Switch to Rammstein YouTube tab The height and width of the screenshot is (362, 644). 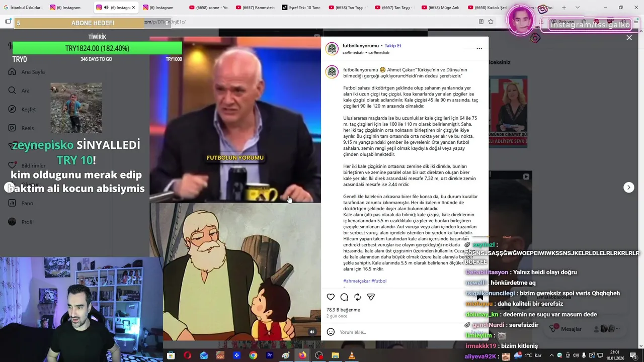click(255, 8)
